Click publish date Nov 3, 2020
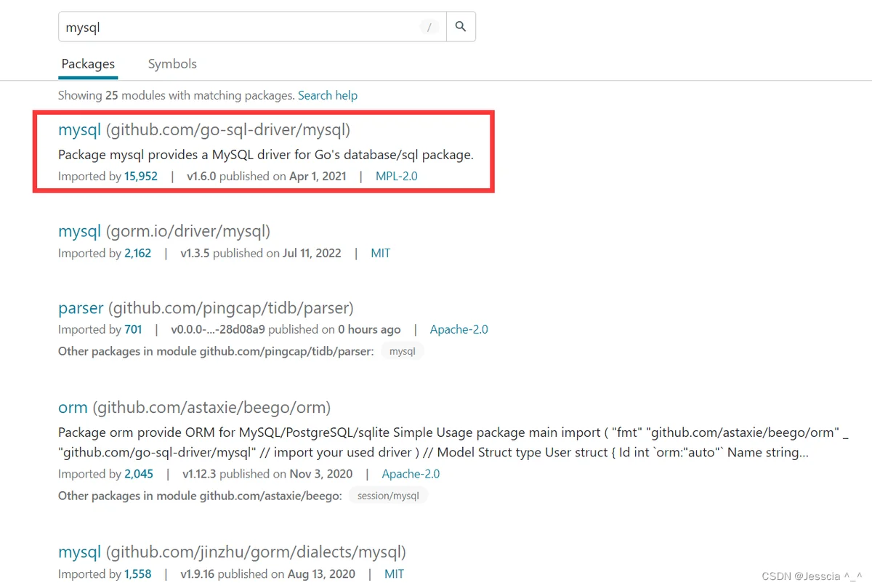Screen dimensions: 872x588 tap(321, 474)
